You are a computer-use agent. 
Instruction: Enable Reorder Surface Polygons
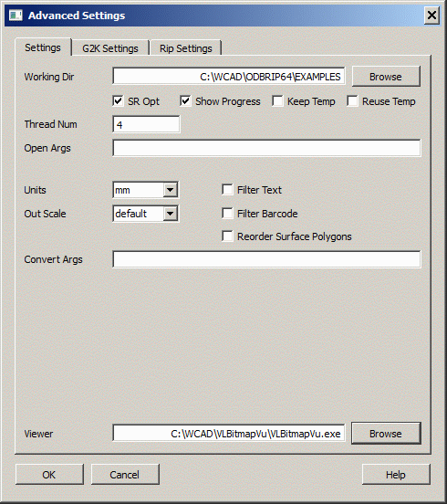tap(227, 236)
